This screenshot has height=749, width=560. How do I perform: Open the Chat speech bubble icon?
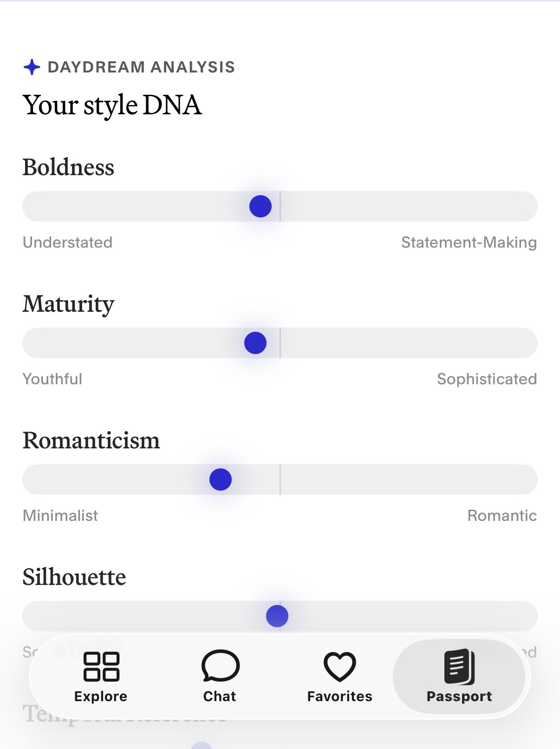click(x=221, y=666)
